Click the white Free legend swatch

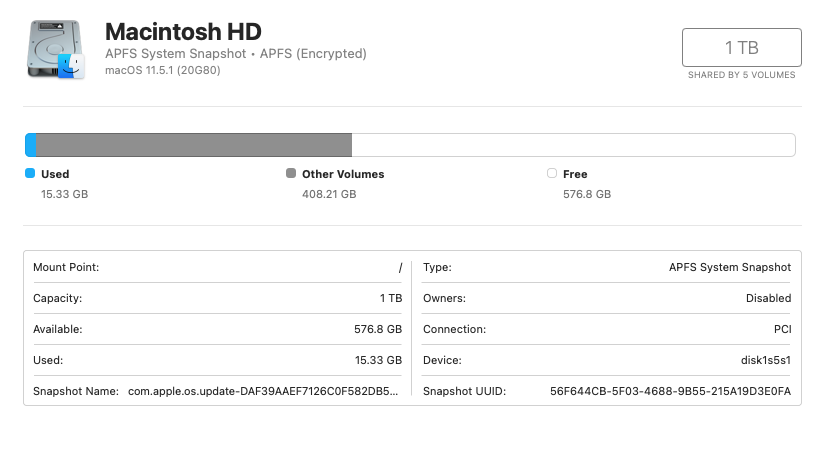click(x=552, y=173)
